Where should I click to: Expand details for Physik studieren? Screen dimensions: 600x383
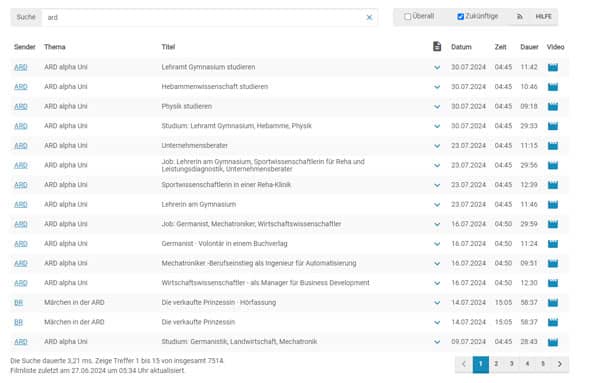[x=437, y=107]
